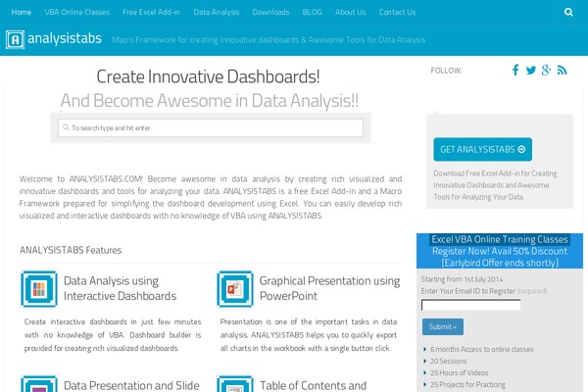
Task: Click the PowerPoint presentation feature icon
Action: click(235, 289)
